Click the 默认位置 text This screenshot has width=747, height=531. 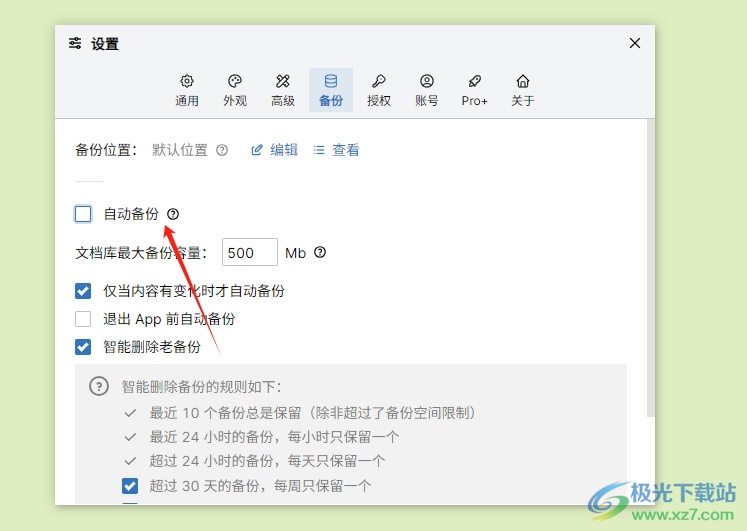[180, 150]
